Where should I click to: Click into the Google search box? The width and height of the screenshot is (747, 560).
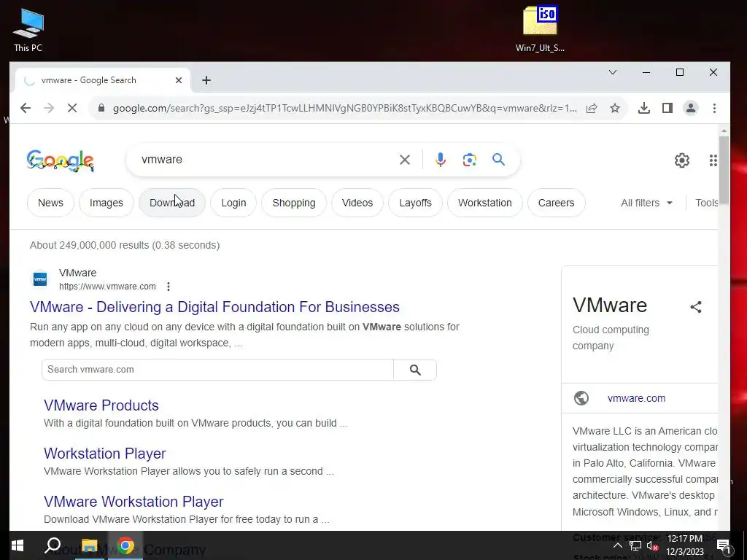(267, 160)
